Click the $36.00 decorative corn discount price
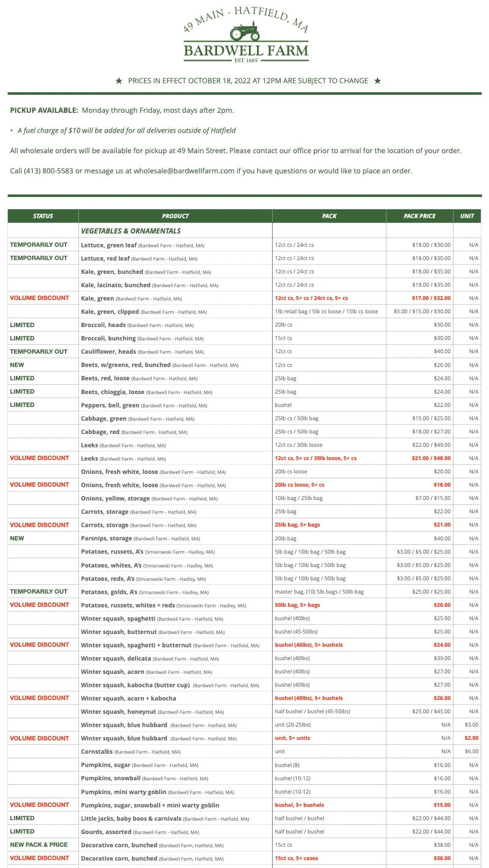This screenshot has width=489, height=868. click(442, 858)
